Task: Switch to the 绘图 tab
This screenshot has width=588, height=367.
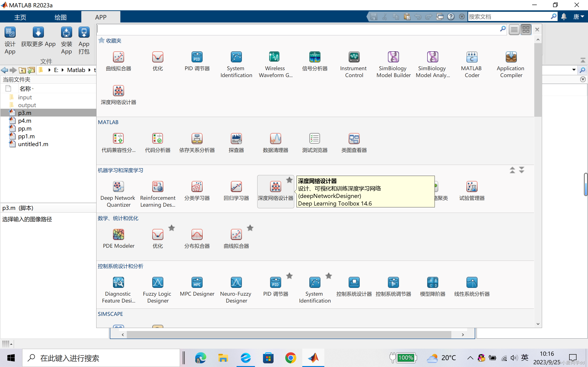Action: pos(60,17)
